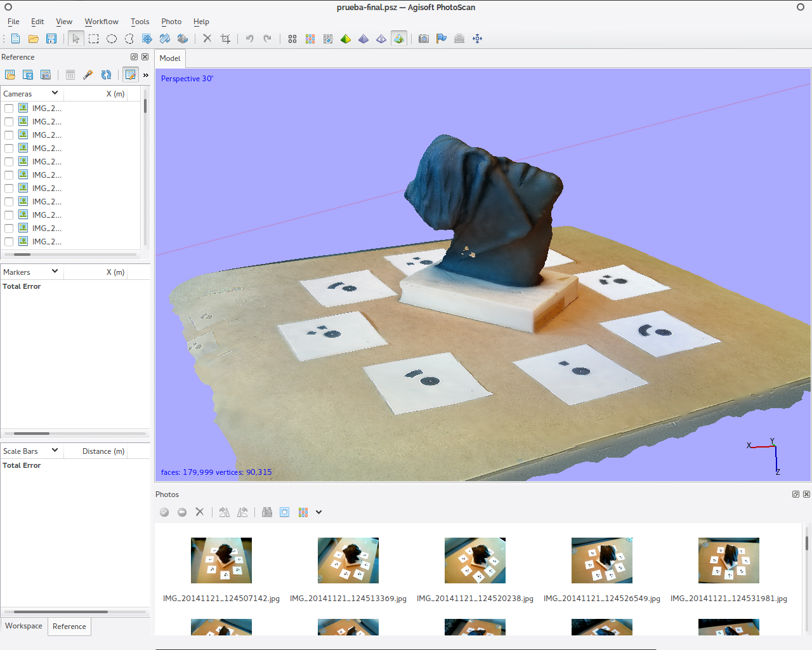Click the Show Markers flag icon
Screen dimensions: 812x650
(x=442, y=39)
